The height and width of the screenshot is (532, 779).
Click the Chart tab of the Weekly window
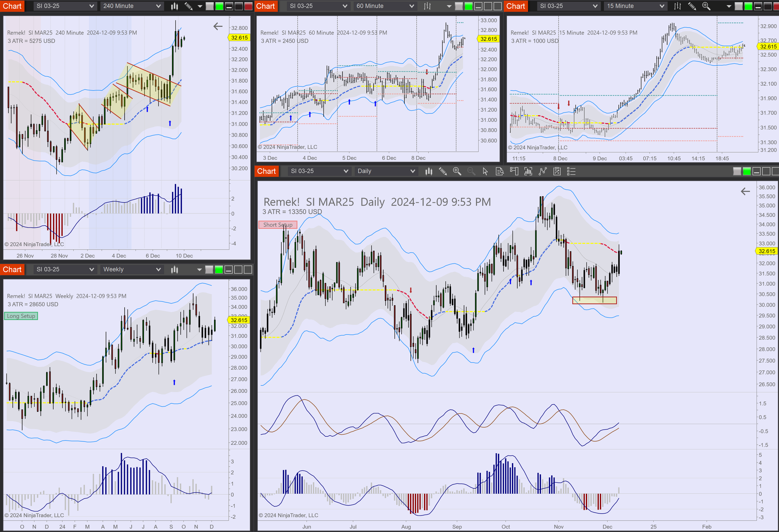(x=12, y=270)
